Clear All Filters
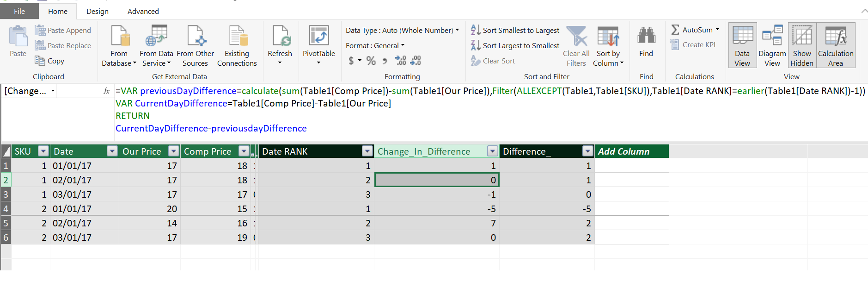868x300 pixels. 576,46
